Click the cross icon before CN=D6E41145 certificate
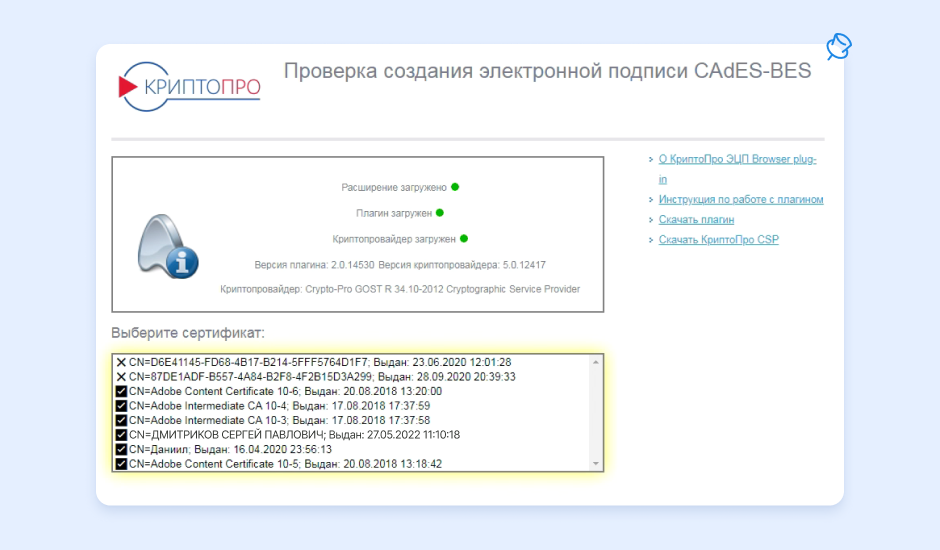 (121, 362)
